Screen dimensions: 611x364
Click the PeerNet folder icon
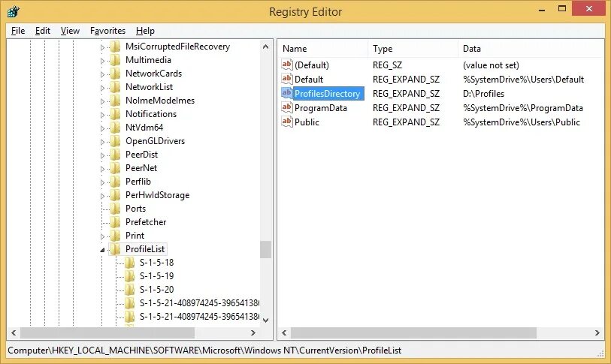tap(115, 168)
